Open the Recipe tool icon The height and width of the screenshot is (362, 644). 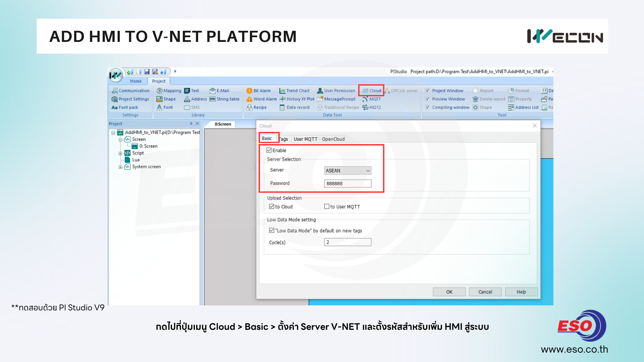click(249, 107)
